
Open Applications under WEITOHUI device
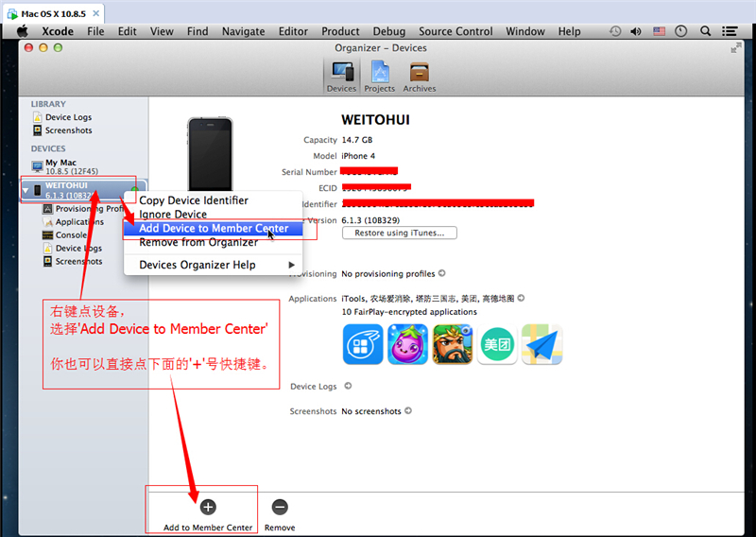point(74,222)
